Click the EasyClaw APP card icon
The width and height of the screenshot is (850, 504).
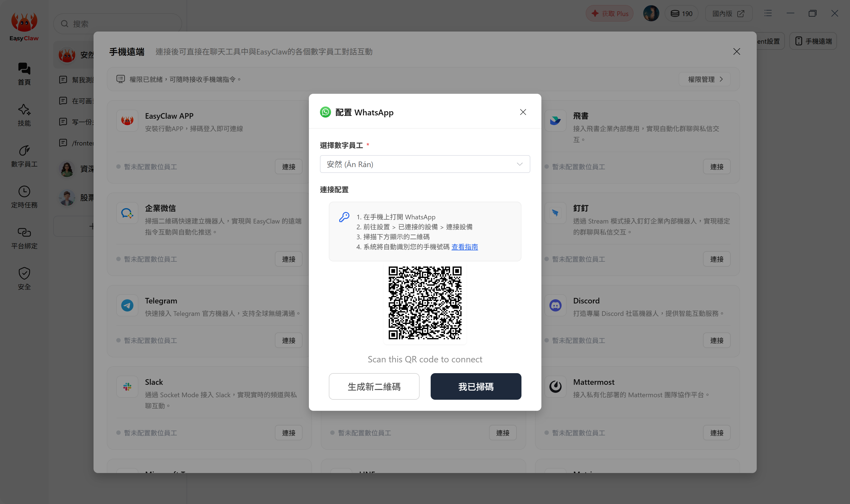click(127, 121)
